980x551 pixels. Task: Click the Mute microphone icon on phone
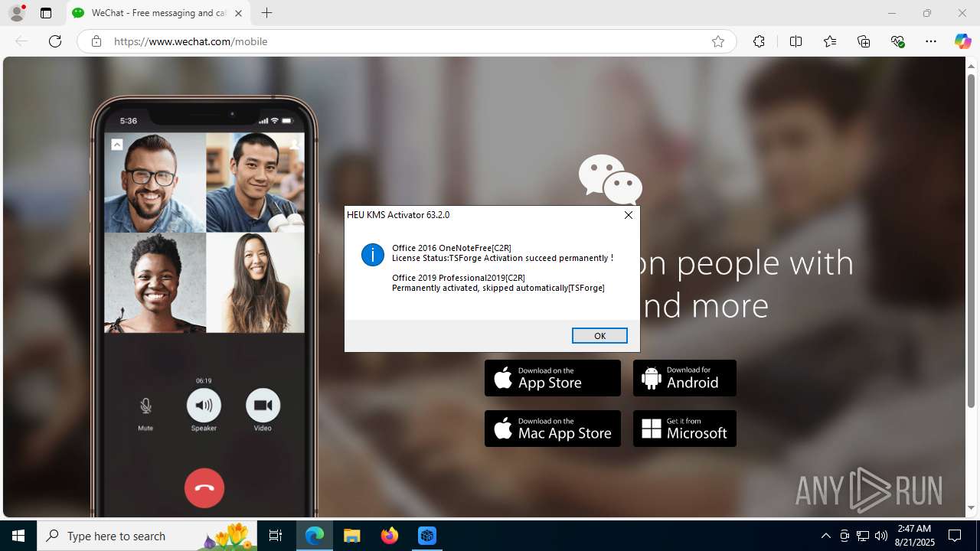[145, 406]
